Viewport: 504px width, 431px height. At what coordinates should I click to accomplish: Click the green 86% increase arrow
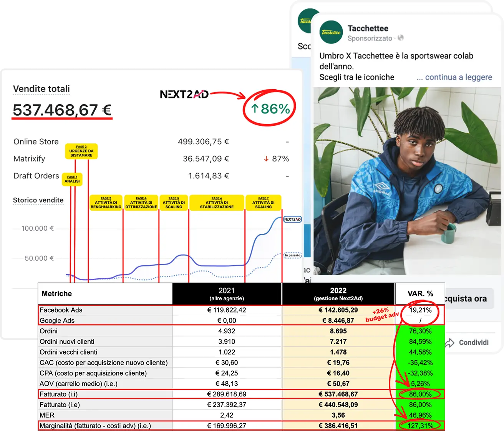[x=255, y=108]
